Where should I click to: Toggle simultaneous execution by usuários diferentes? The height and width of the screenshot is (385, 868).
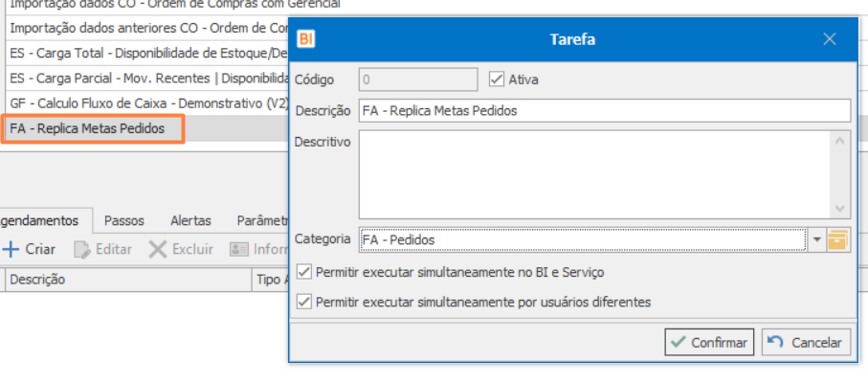click(x=304, y=302)
